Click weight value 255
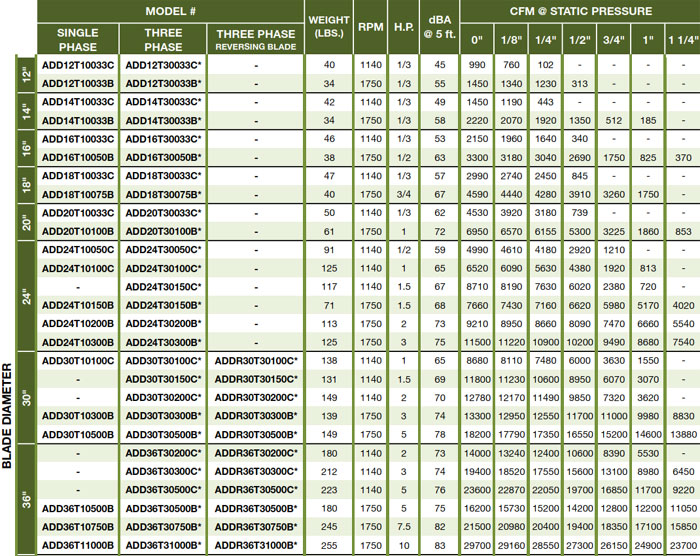This screenshot has width=700, height=556. coord(329,545)
